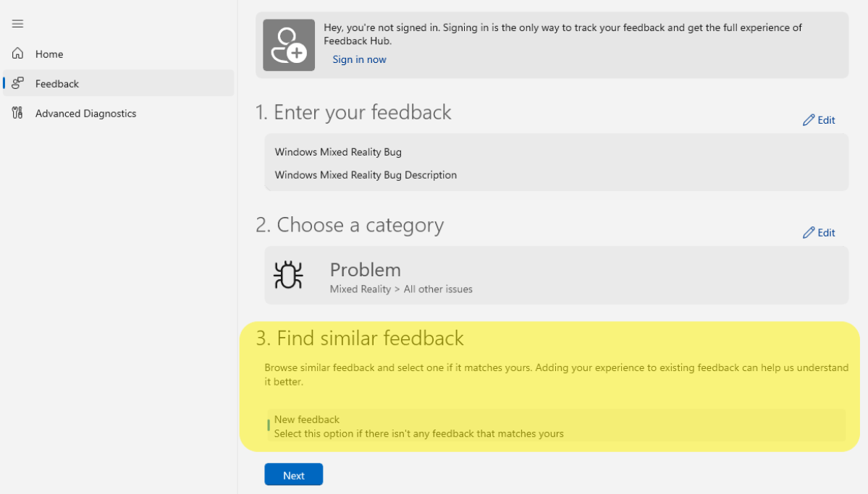
Task: Click the Windows Mixed Reality Bug title
Action: (338, 152)
